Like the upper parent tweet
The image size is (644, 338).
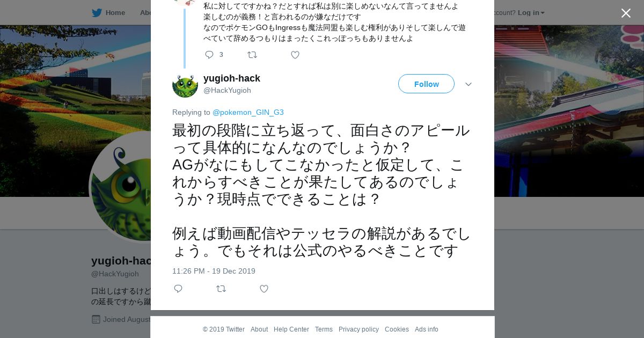click(295, 55)
